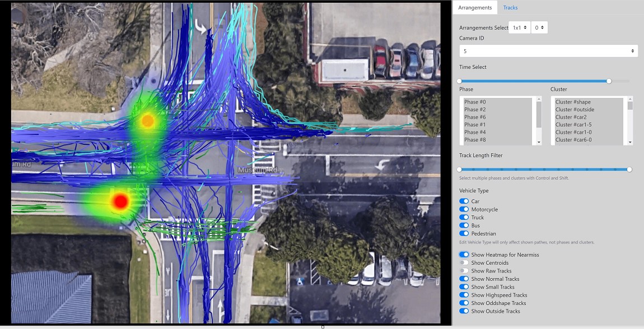Hide Highspeed Tracks using its toggle
This screenshot has height=329, width=644.
pos(464,295)
